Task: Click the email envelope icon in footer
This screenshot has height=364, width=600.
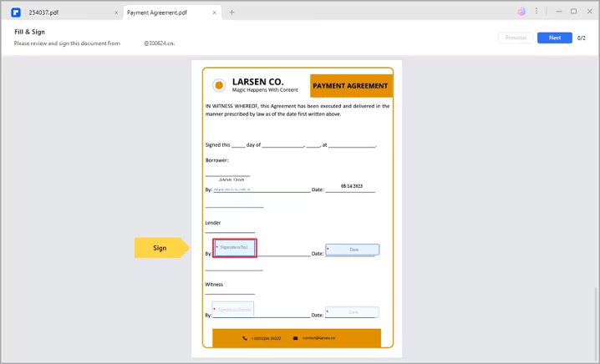Action: 296,338
